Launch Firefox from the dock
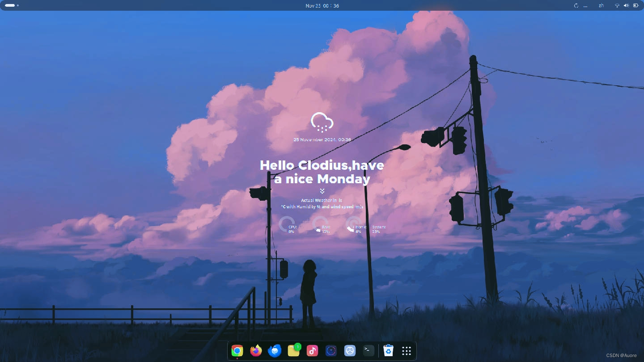The width and height of the screenshot is (644, 362). pyautogui.click(x=256, y=351)
